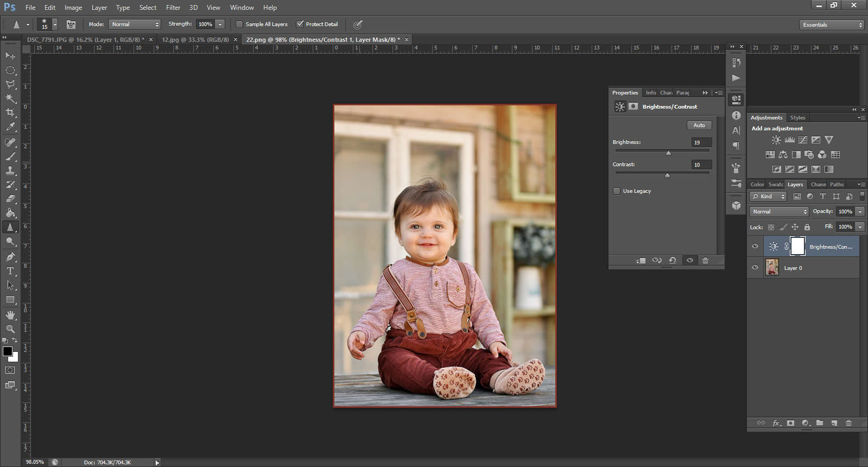This screenshot has width=868, height=467.
Task: Toggle the Sample All Layers checkbox
Action: [239, 24]
